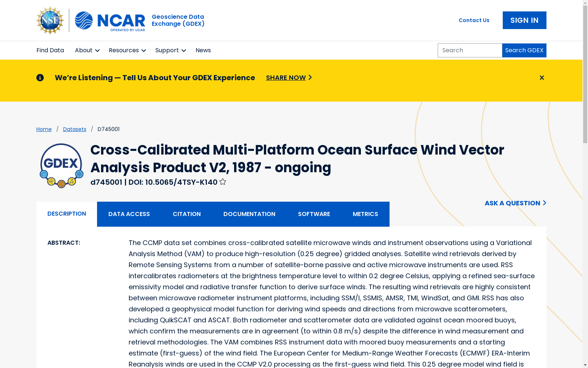The width and height of the screenshot is (588, 368).
Task: Click the ABSTRACT: label
Action: pos(64,243)
